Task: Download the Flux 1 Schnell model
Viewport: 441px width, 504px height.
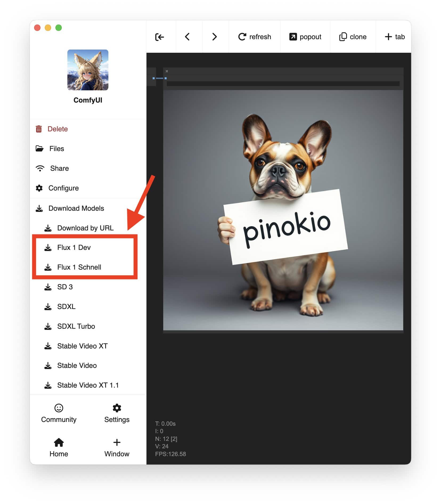Action: pos(79,267)
